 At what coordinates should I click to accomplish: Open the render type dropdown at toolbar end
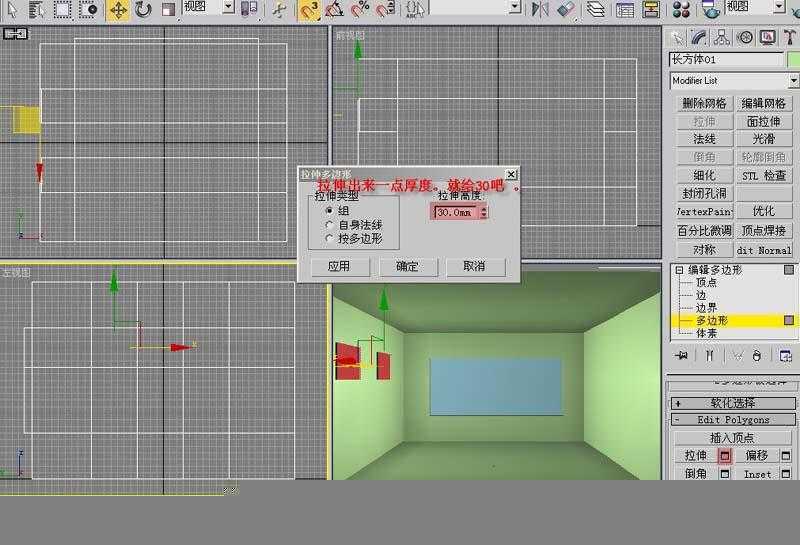pyautogui.click(x=779, y=7)
